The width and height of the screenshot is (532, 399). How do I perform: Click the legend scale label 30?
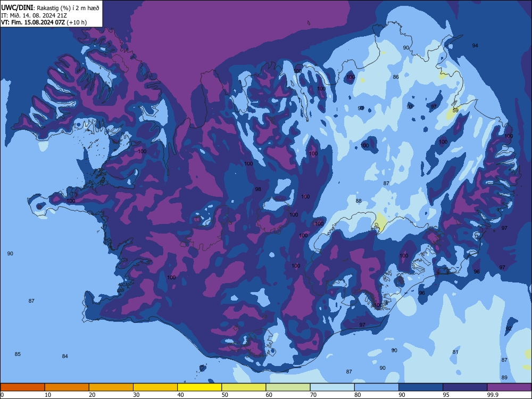(x=136, y=395)
